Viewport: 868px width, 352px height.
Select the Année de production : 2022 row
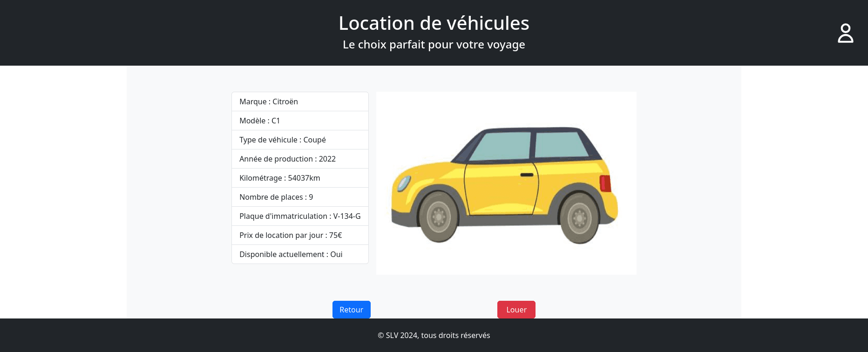click(300, 159)
